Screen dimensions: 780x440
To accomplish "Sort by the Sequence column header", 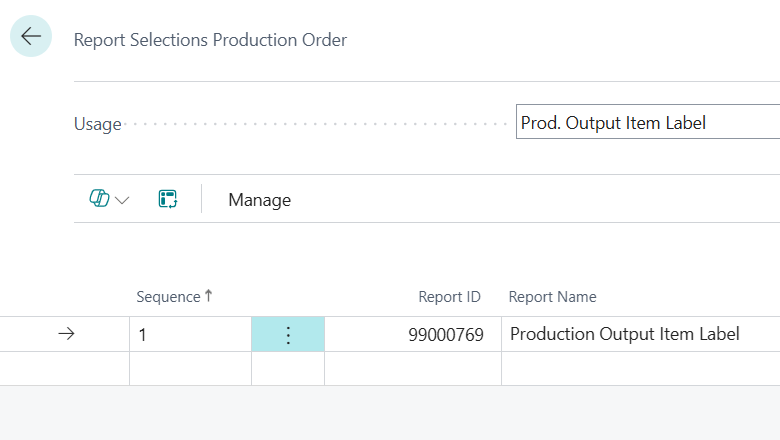I will [x=168, y=297].
